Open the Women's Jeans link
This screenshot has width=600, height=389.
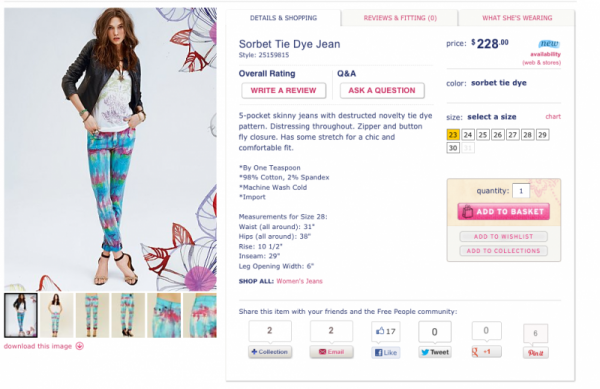[x=299, y=281]
